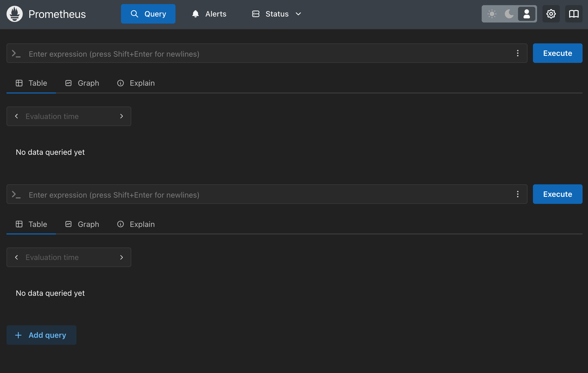Screen dimensions: 588x373
Task: Step second evaluation time backward
Action: coord(17,257)
